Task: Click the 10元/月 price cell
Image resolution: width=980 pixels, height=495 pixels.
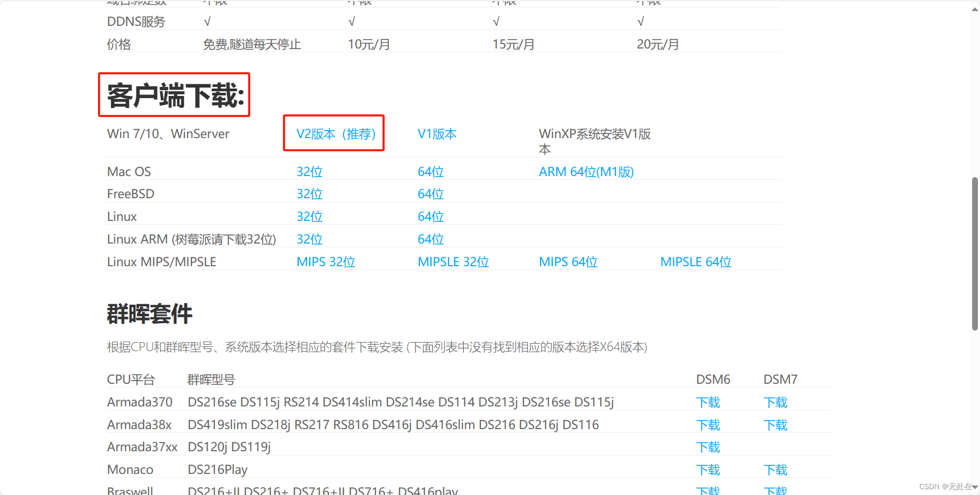Action: [369, 44]
